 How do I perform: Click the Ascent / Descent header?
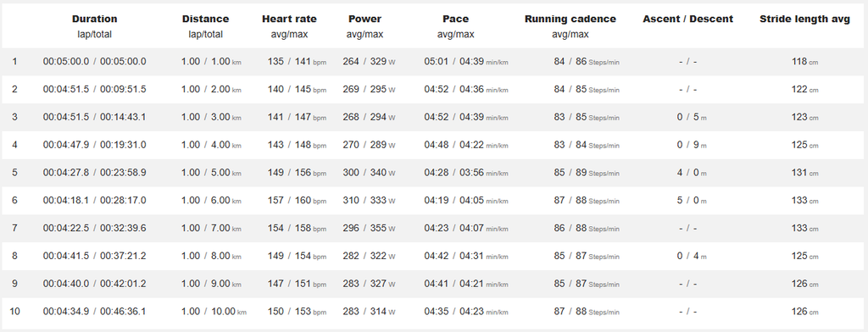pos(688,19)
